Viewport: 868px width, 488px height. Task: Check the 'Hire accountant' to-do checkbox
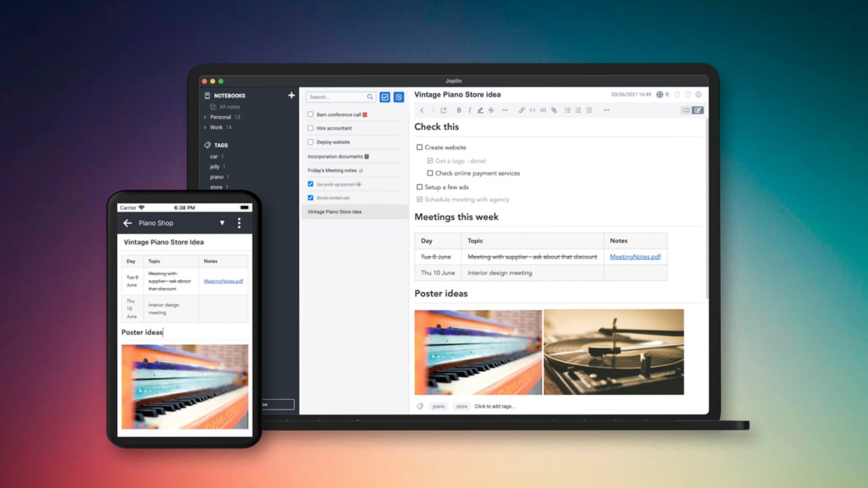pos(311,128)
